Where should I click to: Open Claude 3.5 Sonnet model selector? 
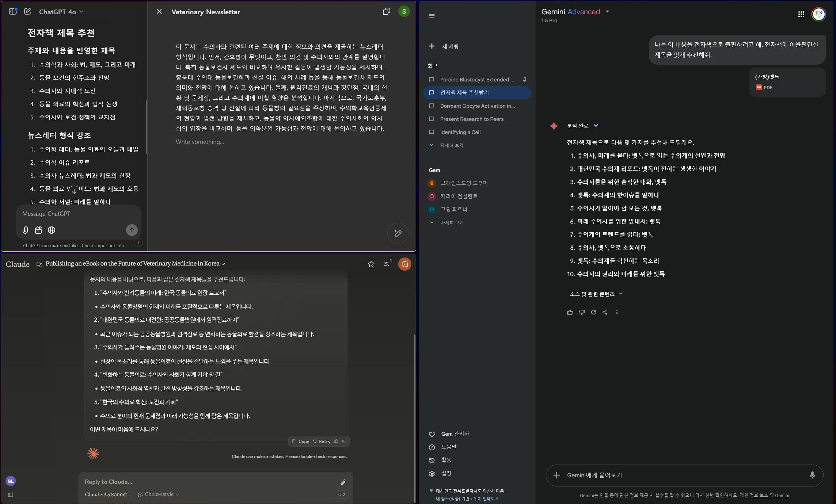[109, 495]
